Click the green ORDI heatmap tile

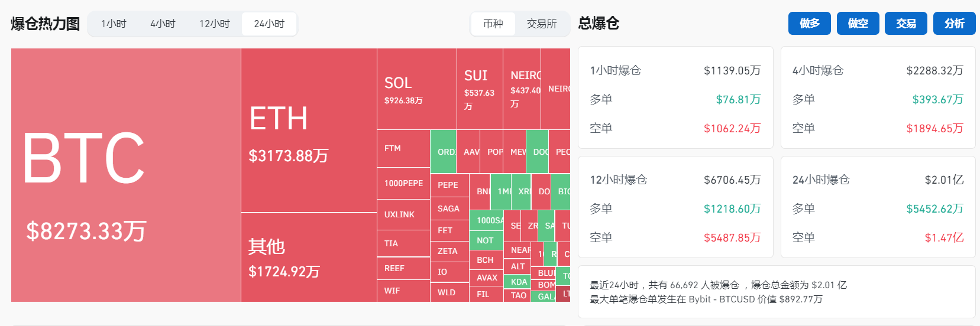tap(443, 152)
